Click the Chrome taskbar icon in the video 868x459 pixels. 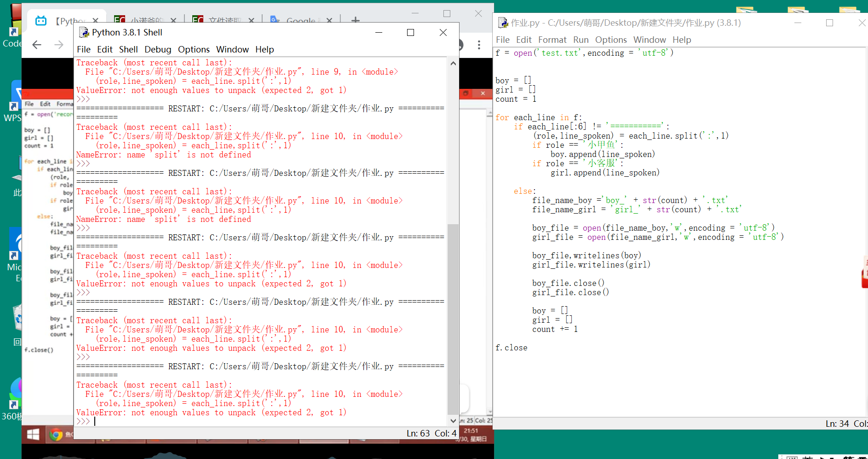[56, 434]
